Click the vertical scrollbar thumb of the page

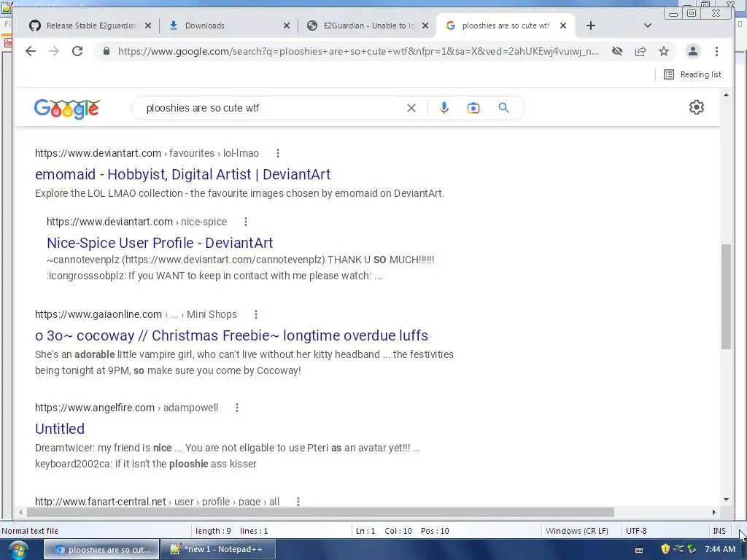pyautogui.click(x=726, y=297)
